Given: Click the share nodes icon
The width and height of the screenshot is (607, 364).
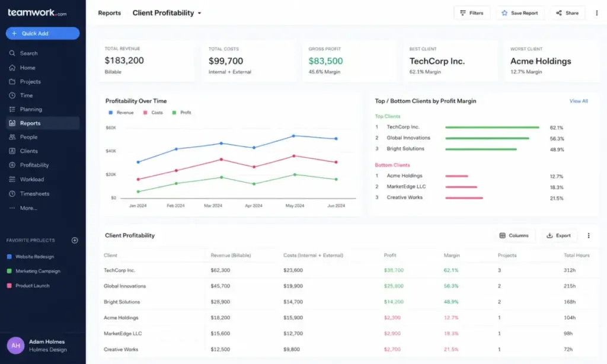Looking at the screenshot, I should (559, 13).
